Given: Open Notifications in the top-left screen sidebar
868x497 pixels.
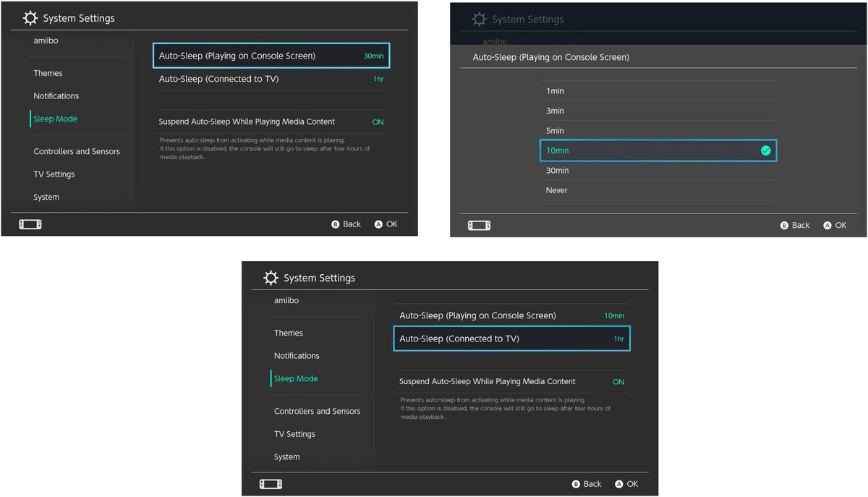Looking at the screenshot, I should click(x=56, y=96).
